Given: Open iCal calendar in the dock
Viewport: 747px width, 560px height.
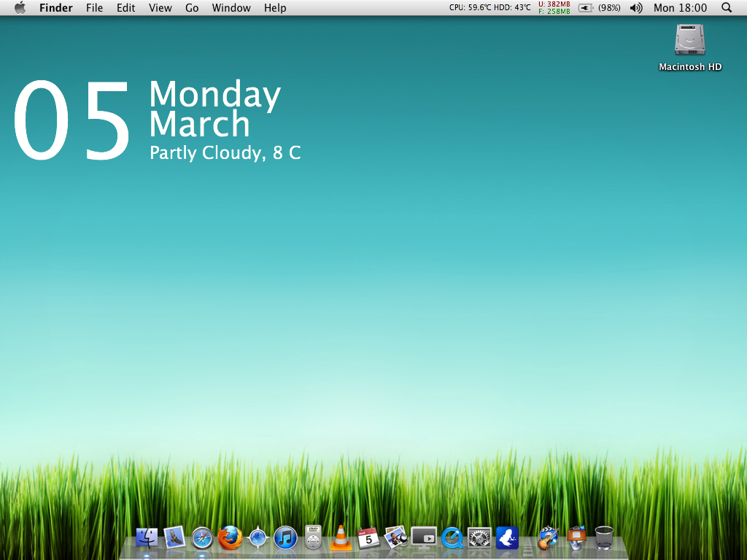Looking at the screenshot, I should [x=368, y=538].
